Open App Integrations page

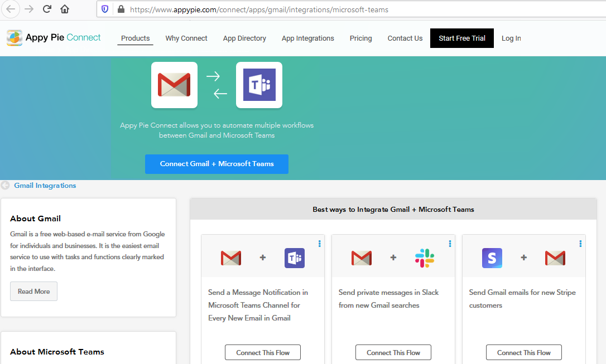(307, 38)
